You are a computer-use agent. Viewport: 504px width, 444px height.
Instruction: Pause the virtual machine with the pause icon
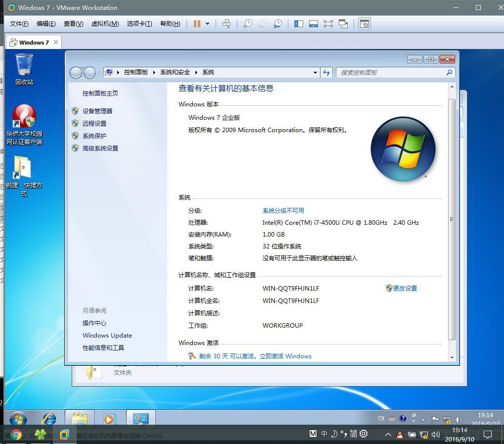pos(197,23)
